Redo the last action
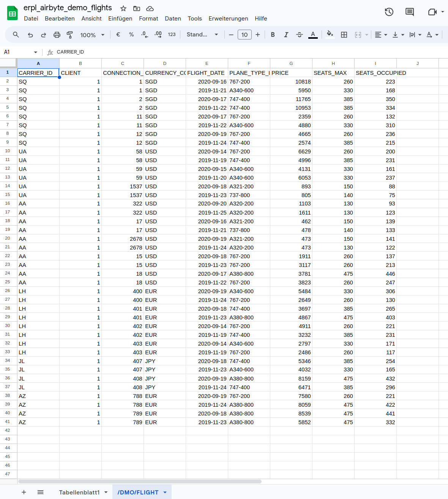Image resolution: width=448 pixels, height=499 pixels. [43, 35]
